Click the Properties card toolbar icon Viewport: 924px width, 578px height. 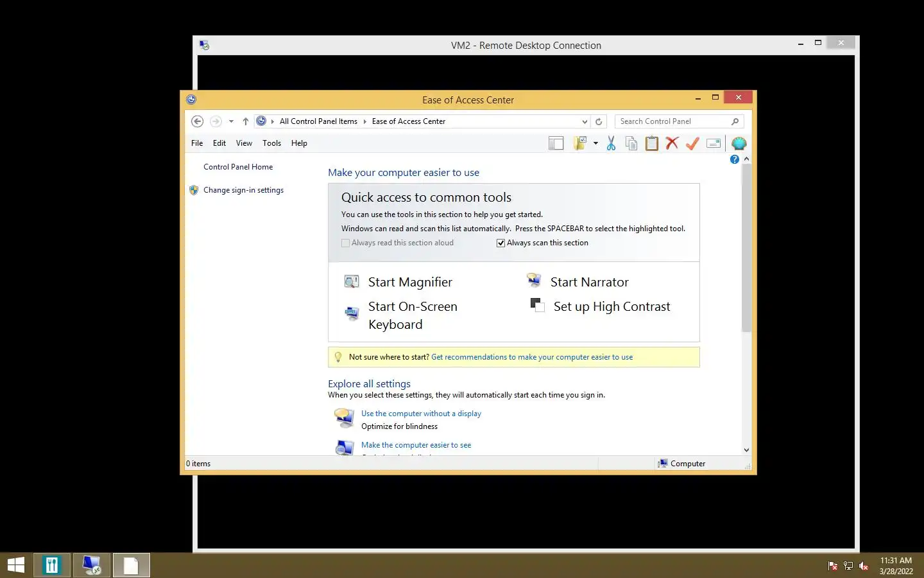coord(714,143)
